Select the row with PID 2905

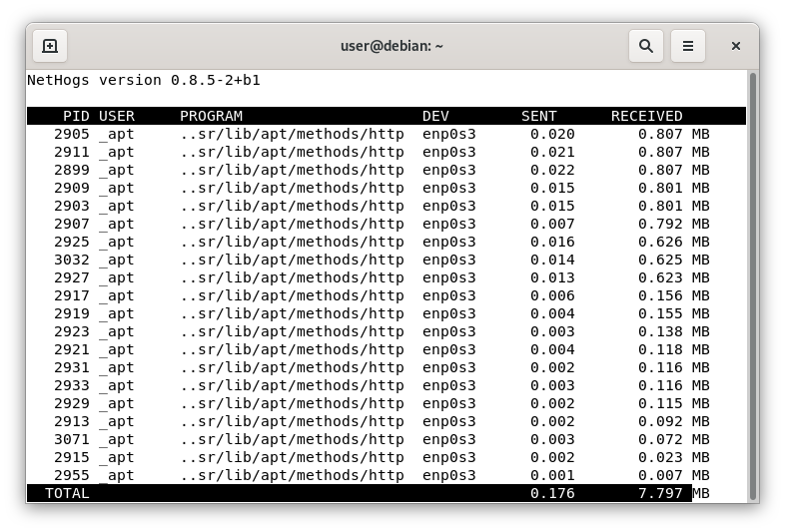[x=387, y=134]
